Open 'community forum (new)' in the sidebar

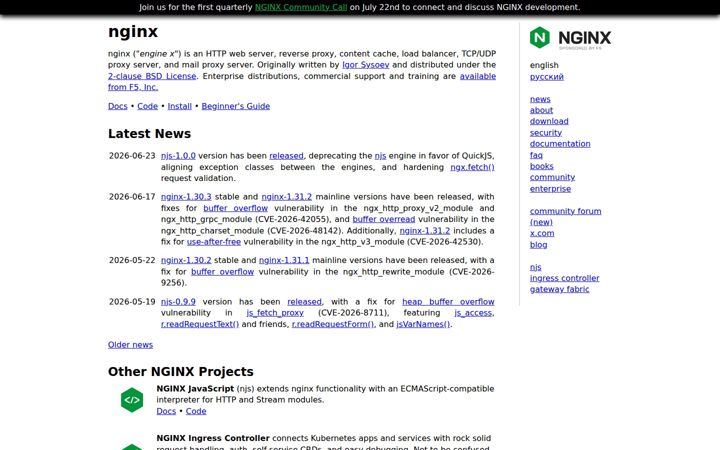coord(566,217)
